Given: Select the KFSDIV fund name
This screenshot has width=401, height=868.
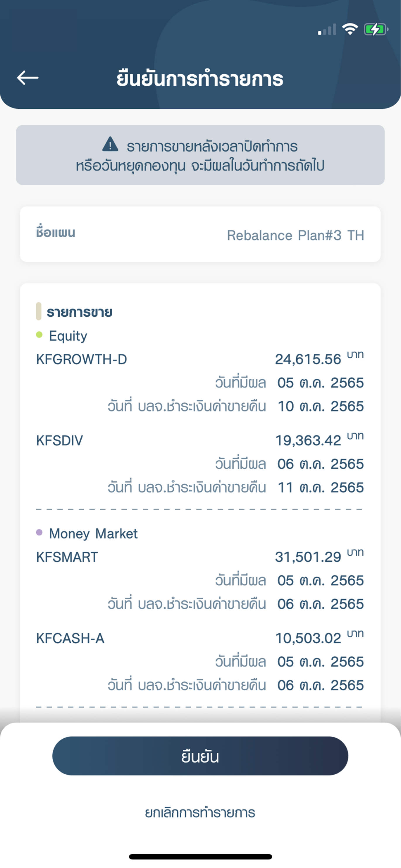Looking at the screenshot, I should pos(59,440).
